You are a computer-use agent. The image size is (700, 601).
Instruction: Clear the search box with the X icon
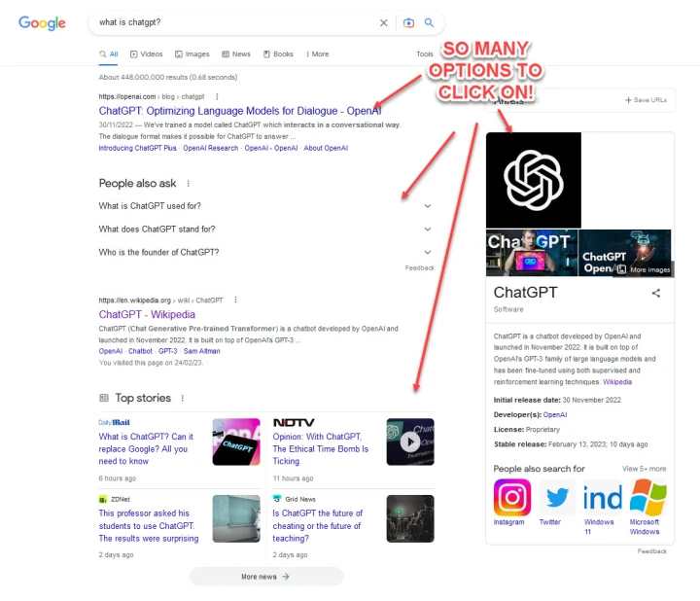coord(383,22)
